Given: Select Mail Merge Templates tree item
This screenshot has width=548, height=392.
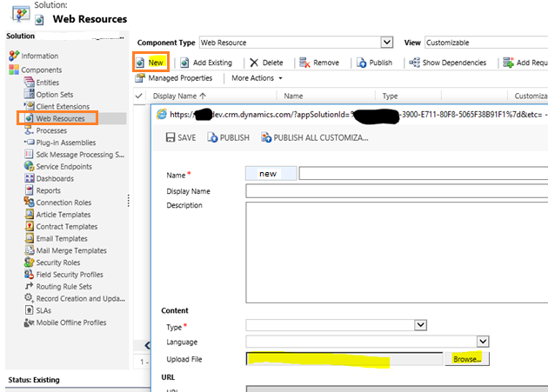Looking at the screenshot, I should (71, 250).
